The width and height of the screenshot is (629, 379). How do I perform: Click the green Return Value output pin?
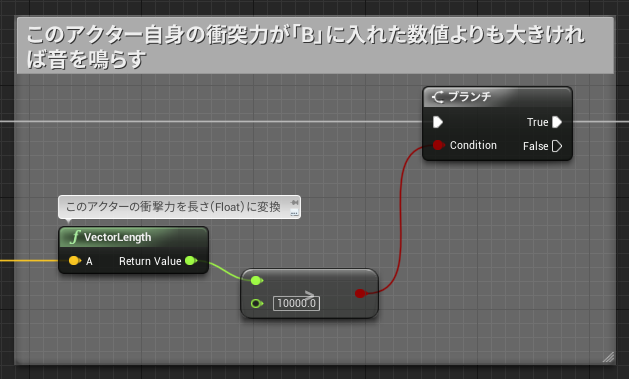pos(191,261)
